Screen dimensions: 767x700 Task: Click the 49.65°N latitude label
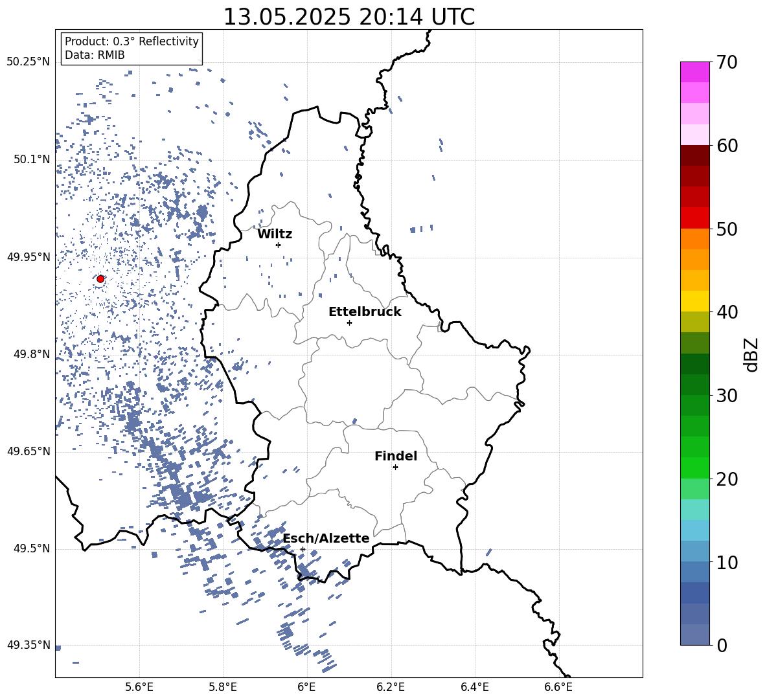[29, 451]
